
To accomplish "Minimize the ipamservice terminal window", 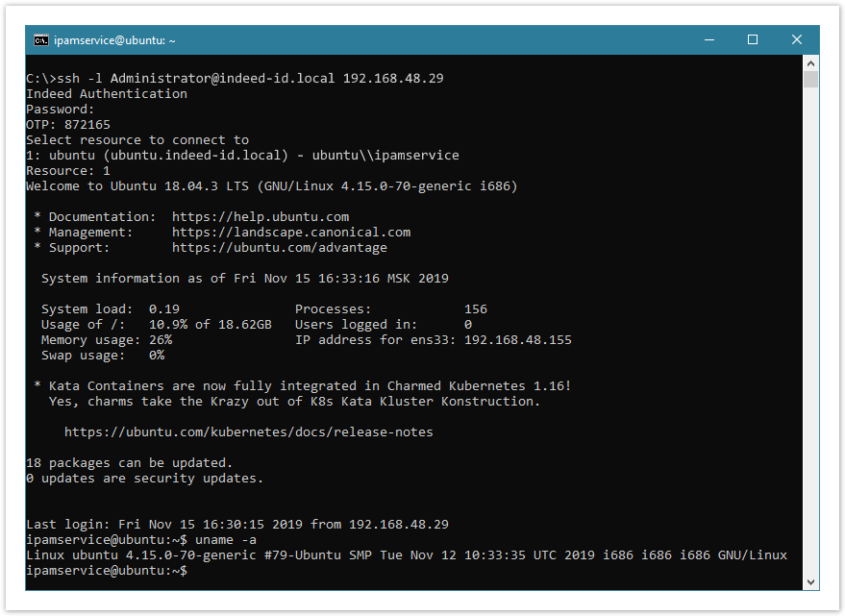I will [x=708, y=40].
